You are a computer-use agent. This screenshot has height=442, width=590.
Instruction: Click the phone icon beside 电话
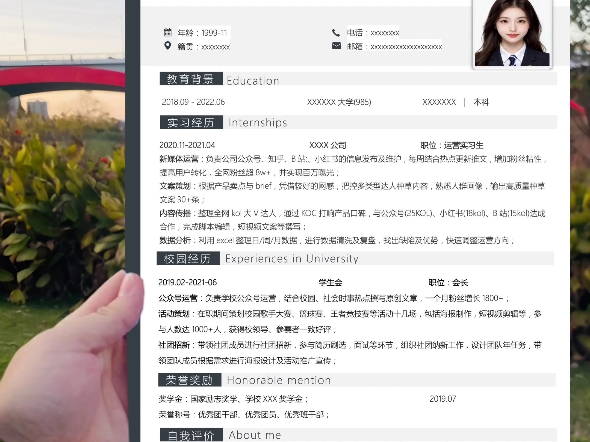coord(336,33)
